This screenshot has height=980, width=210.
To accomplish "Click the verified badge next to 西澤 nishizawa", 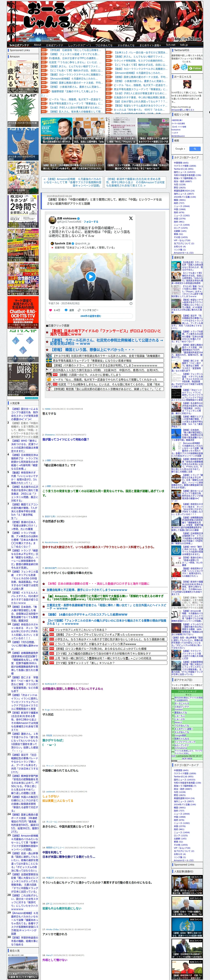I will [x=79, y=218].
